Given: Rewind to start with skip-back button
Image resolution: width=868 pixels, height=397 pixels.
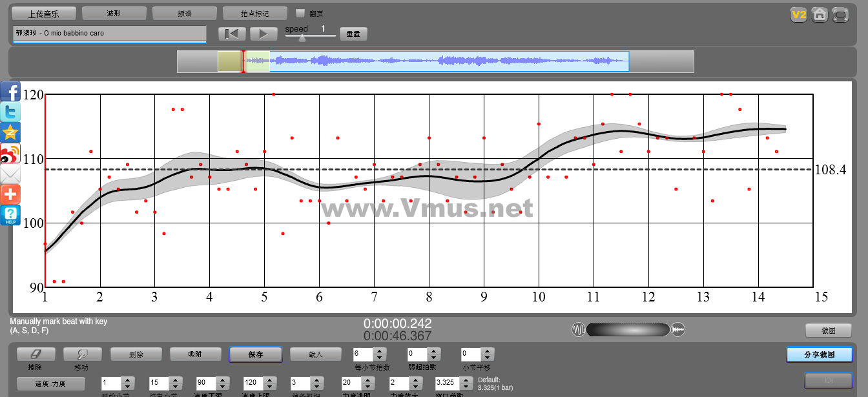Looking at the screenshot, I should [232, 34].
